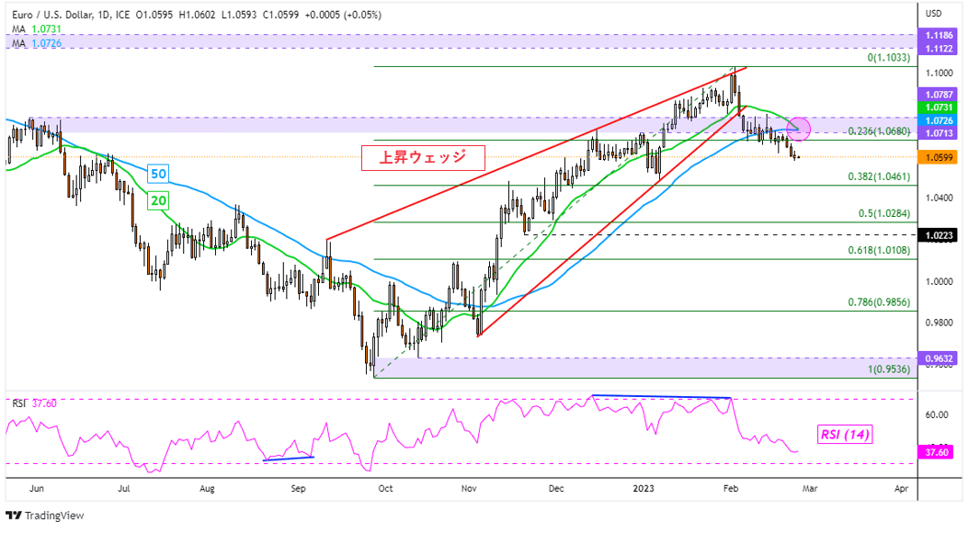Click the Dec time axis label

click(555, 489)
